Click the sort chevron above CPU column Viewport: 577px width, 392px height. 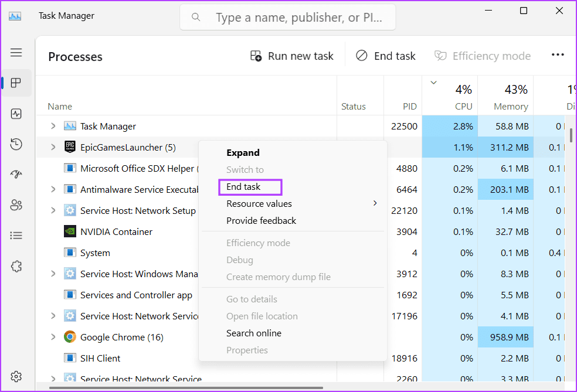[434, 83]
